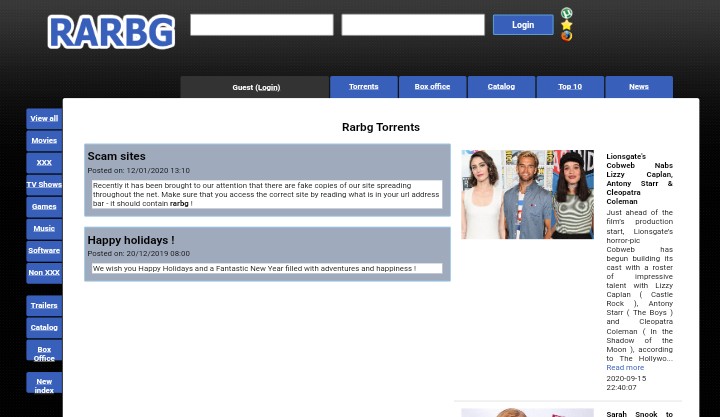Viewport: 720px width, 417px height.
Task: Click the Cobweb cast news photo
Action: coord(527,194)
